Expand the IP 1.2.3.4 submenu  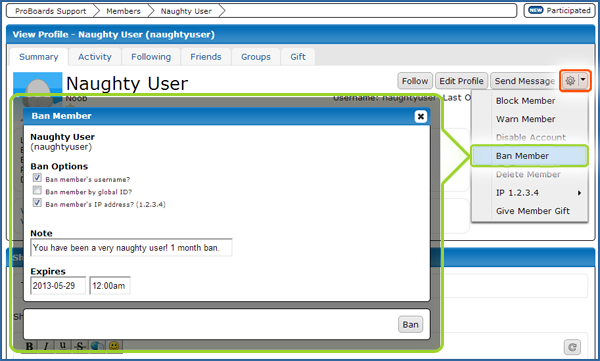pyautogui.click(x=530, y=193)
